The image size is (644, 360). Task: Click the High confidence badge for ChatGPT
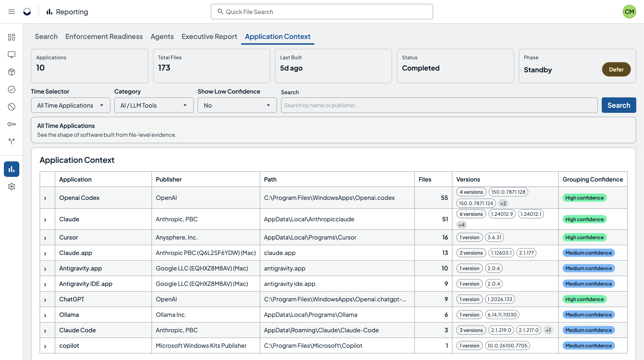[x=585, y=299]
